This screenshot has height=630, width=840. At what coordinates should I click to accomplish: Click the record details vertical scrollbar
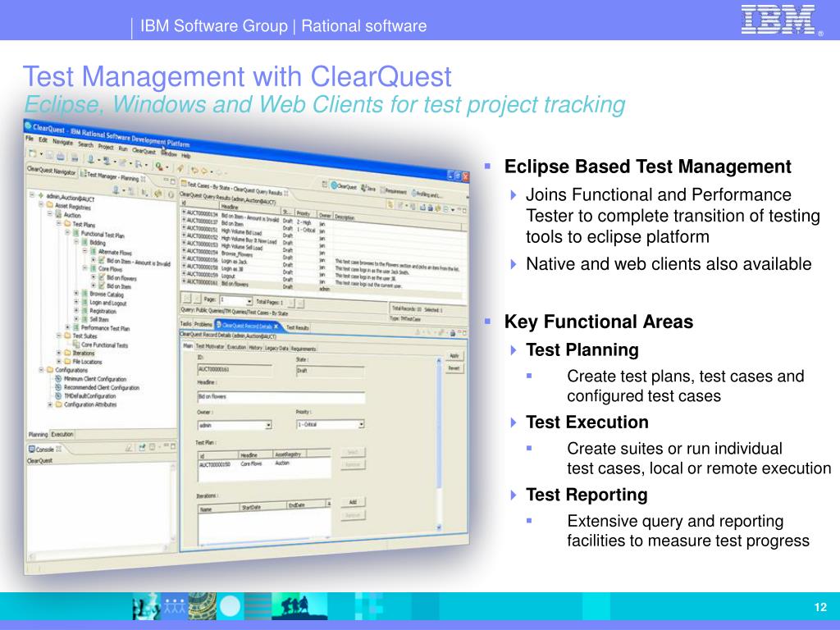[439, 444]
